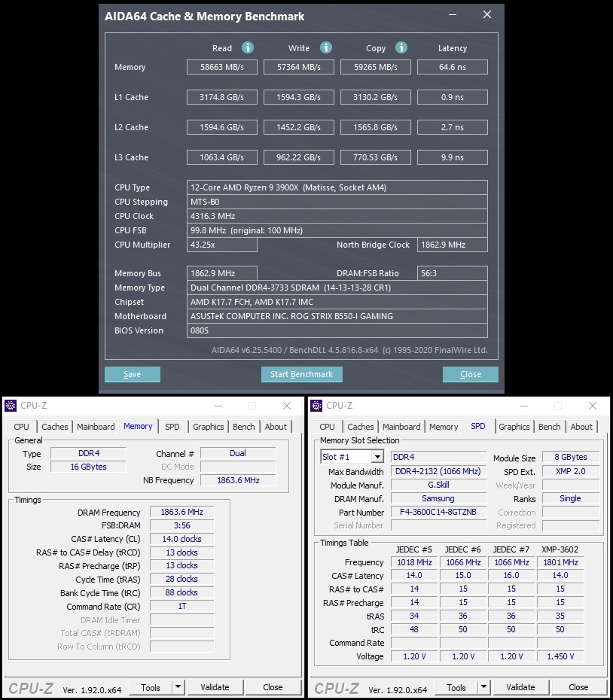The width and height of the screenshot is (613, 700).
Task: Click L2 Cache Write value 1452.2 GB/s
Action: click(299, 127)
